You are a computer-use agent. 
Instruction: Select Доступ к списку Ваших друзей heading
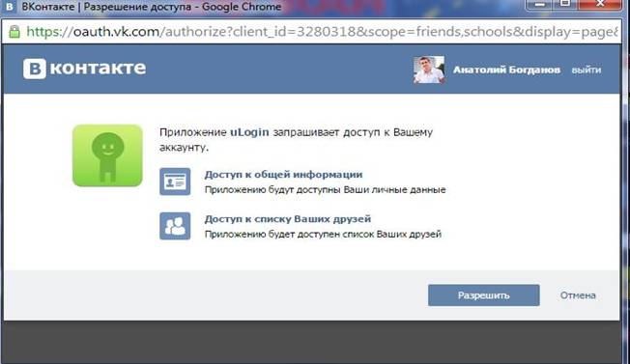tap(288, 219)
